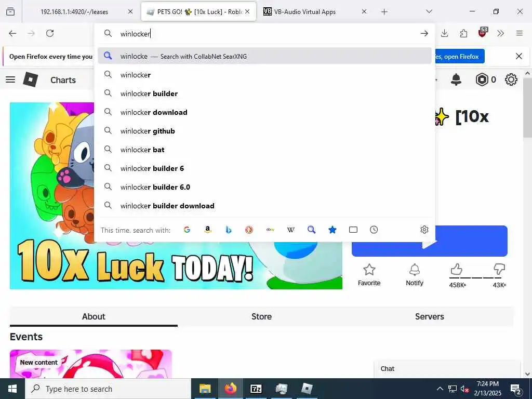The height and width of the screenshot is (399, 532).
Task: Choose Search with CollabNet SearXNG suggestion
Action: [264, 56]
